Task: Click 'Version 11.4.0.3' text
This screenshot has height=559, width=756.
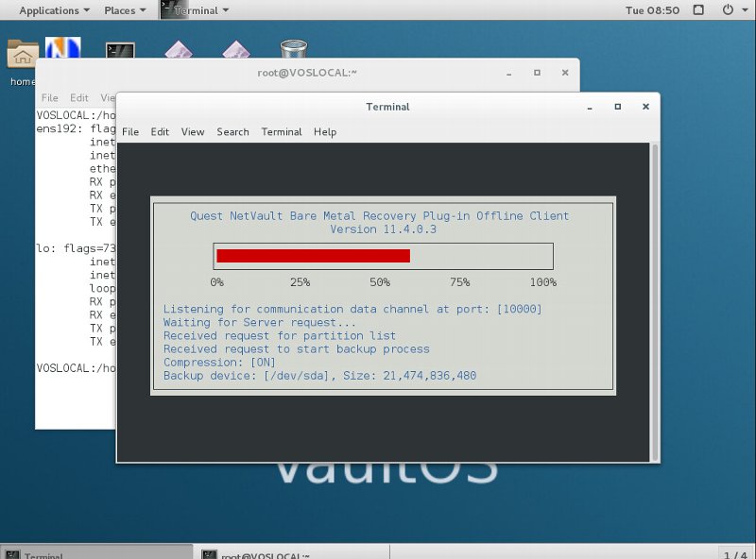Action: (x=384, y=229)
